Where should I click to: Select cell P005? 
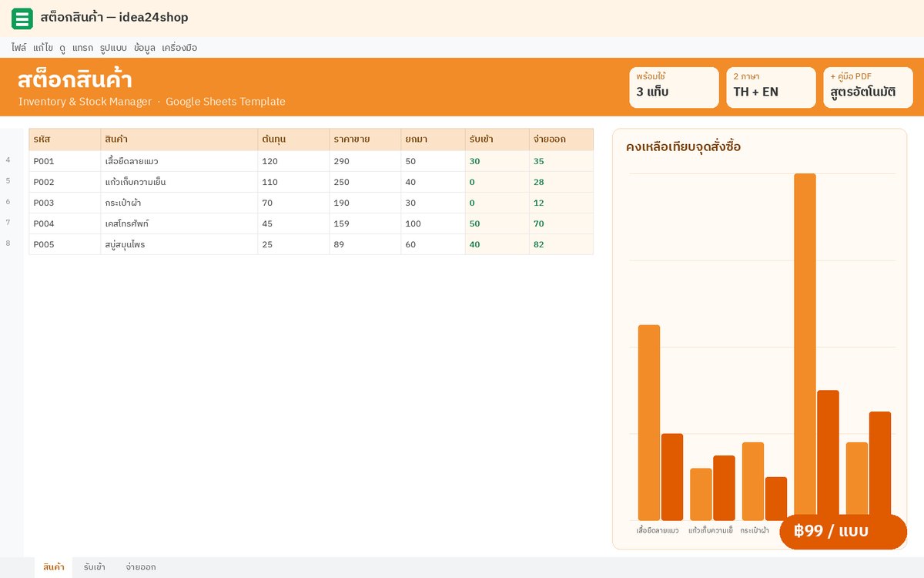(65, 244)
